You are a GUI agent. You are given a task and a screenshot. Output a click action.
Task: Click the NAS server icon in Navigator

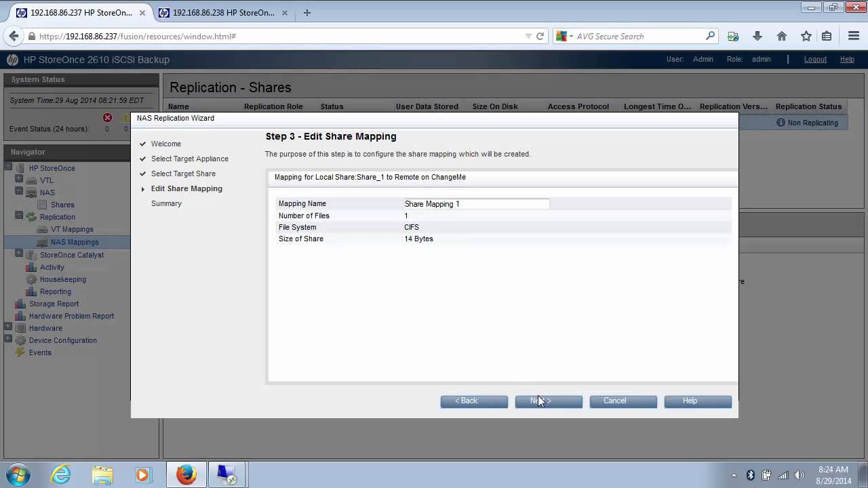31,192
